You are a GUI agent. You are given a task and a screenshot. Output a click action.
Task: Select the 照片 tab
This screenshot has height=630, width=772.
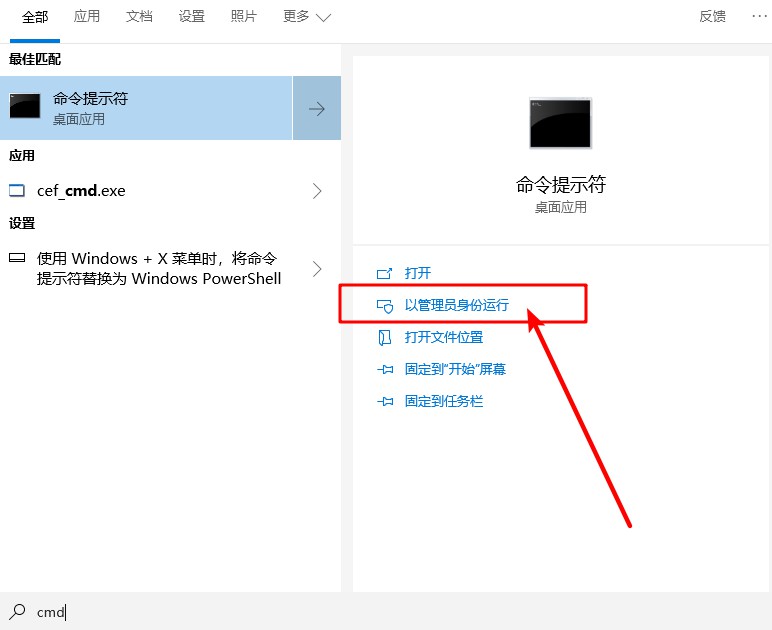(243, 17)
